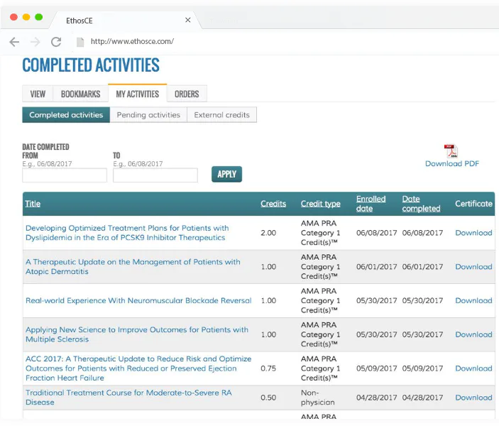Click the macOS green maximize button
499x448 pixels.
coord(38,17)
